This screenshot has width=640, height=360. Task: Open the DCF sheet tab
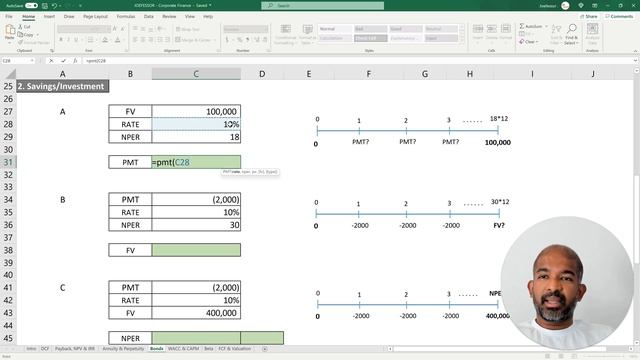pyautogui.click(x=45, y=349)
